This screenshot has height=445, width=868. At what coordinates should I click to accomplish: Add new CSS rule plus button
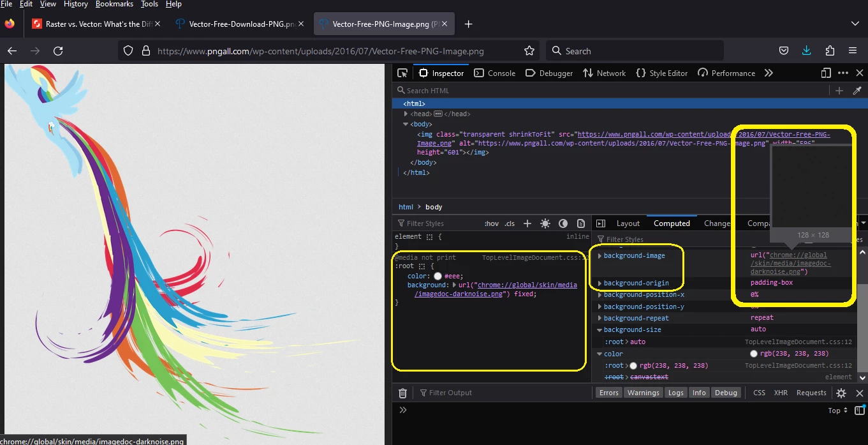click(527, 223)
